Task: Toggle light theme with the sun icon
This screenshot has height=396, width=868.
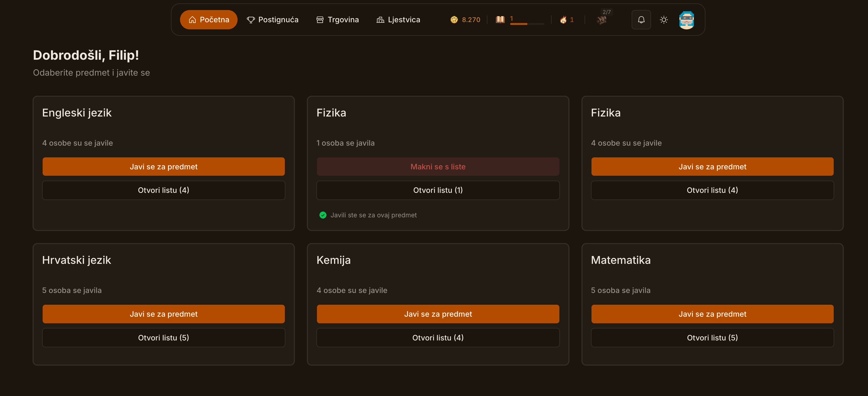Action: pyautogui.click(x=663, y=20)
